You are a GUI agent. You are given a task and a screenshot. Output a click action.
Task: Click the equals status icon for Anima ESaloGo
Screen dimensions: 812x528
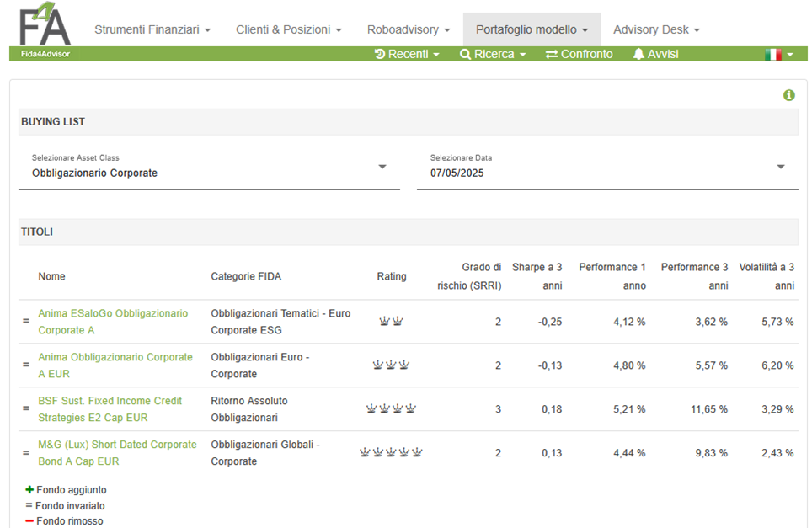[26, 321]
